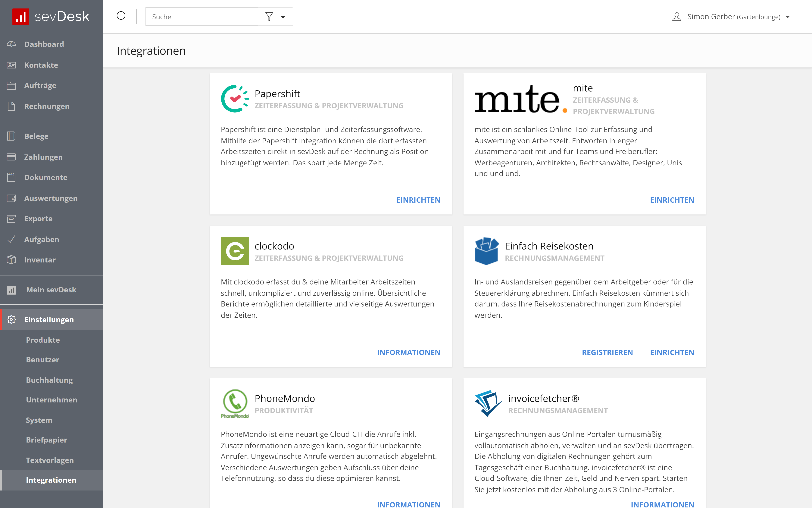Click the user profile icon
This screenshot has height=508, width=812.
click(x=676, y=17)
